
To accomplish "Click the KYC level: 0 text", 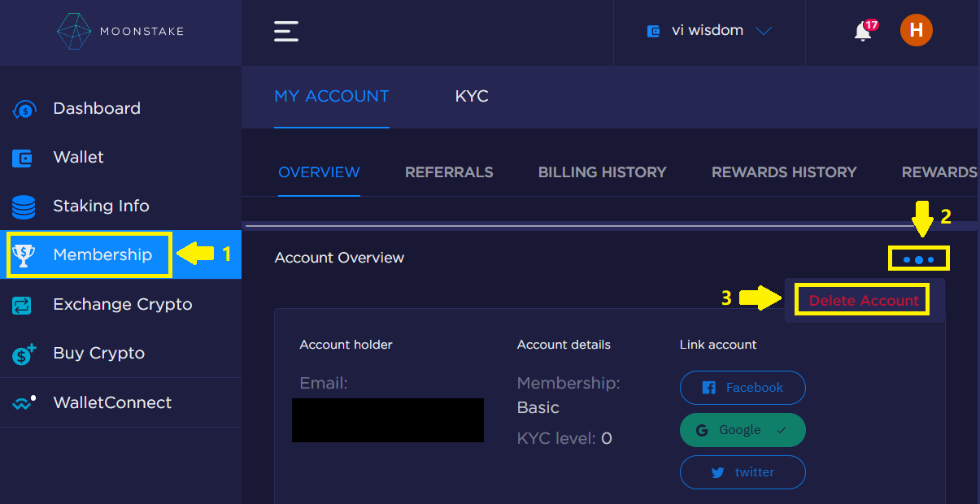I will point(564,439).
